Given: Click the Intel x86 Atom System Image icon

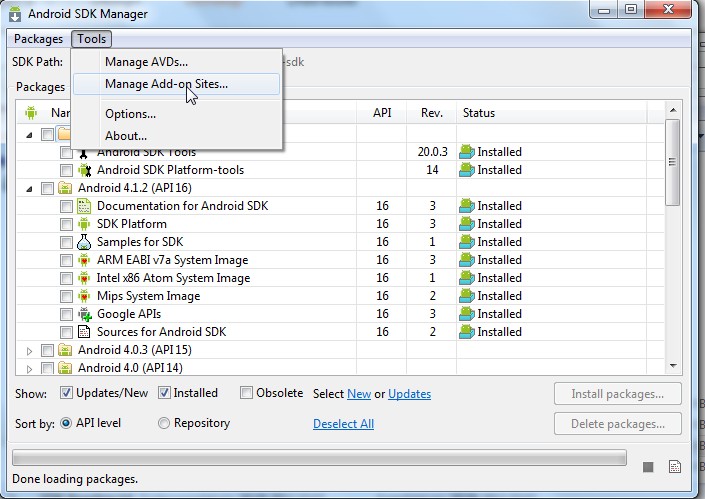Looking at the screenshot, I should point(84,278).
